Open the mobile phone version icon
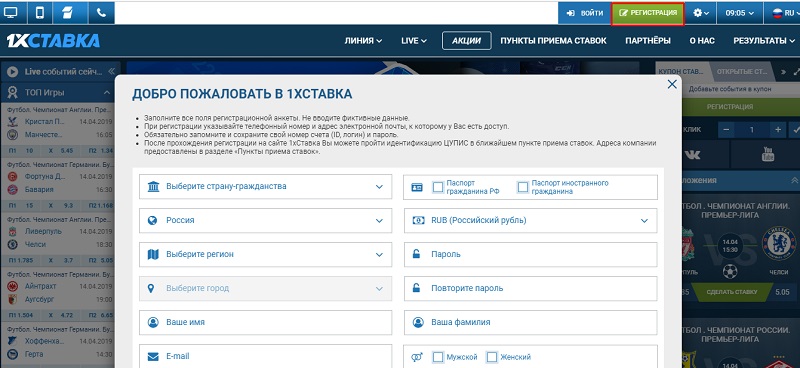This screenshot has height=368, width=800. [39, 12]
